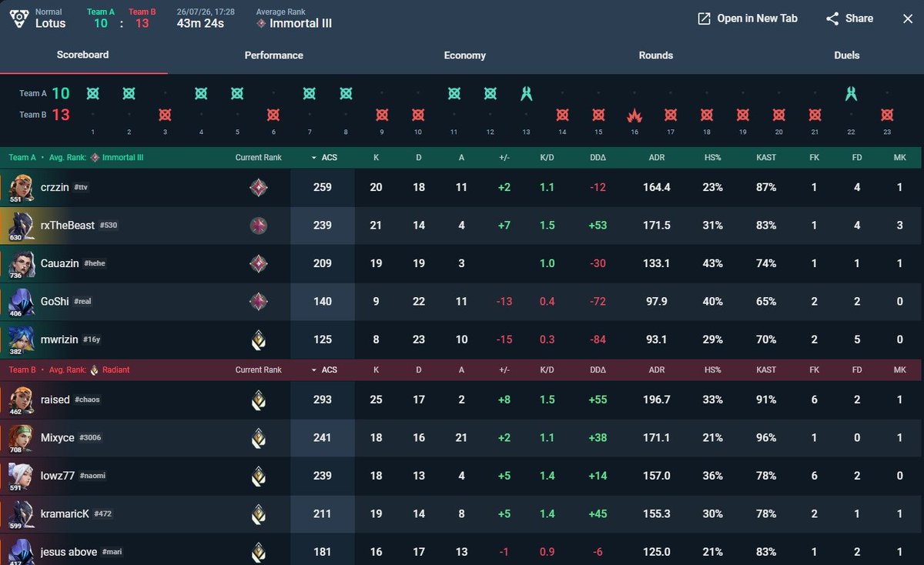Click rxTheBeast's agent portrait
Screen dimensions: 924x565
pos(21,225)
